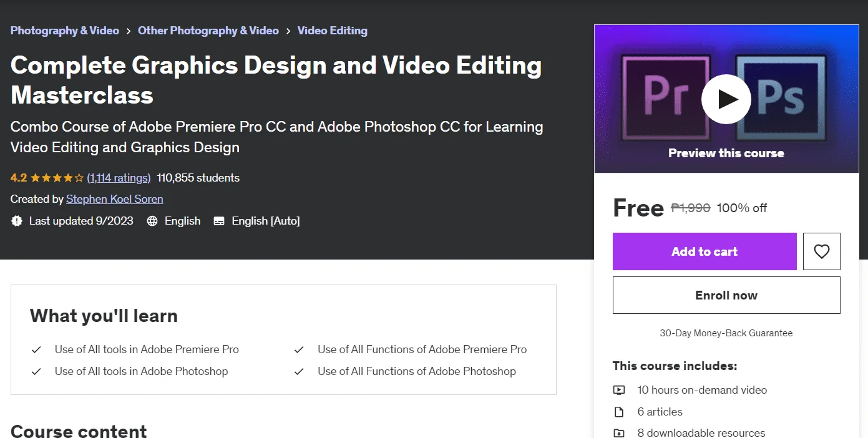
Task: Click checkmark beside All Functions of Premiere Pro
Action: (299, 349)
